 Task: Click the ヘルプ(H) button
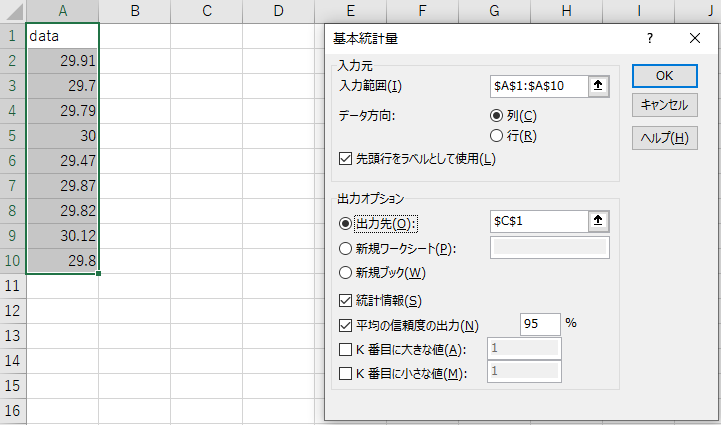(x=664, y=138)
